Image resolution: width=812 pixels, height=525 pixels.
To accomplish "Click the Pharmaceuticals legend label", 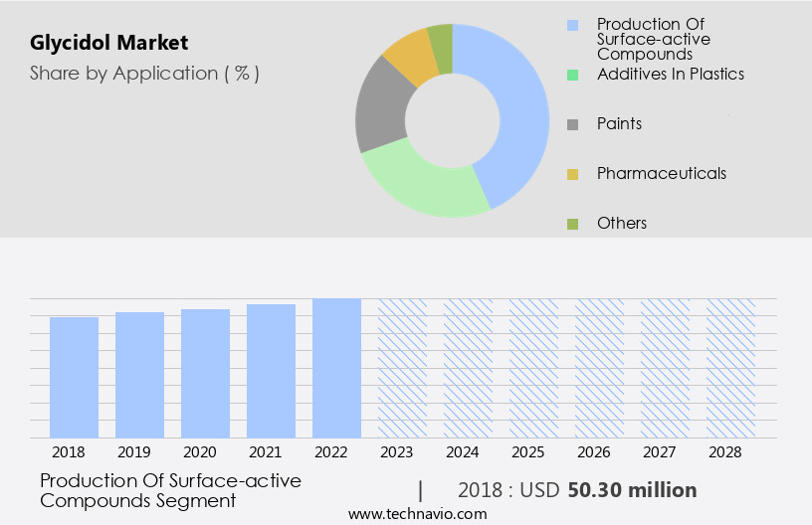I will [x=661, y=173].
